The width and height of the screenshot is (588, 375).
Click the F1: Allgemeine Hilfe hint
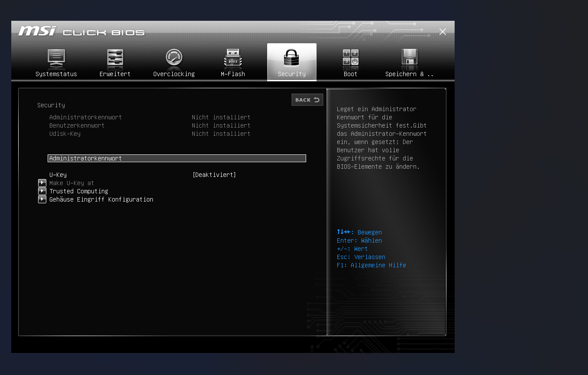tap(372, 265)
